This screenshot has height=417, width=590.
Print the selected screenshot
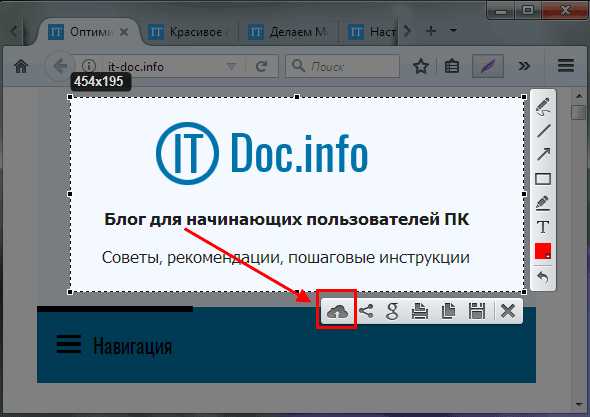click(420, 311)
